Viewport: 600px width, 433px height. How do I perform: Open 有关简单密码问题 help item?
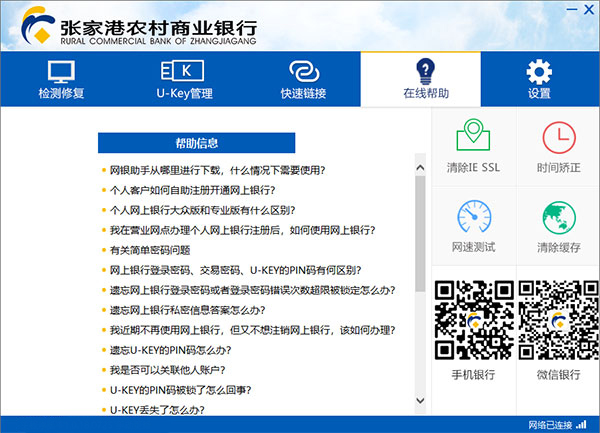click(150, 250)
